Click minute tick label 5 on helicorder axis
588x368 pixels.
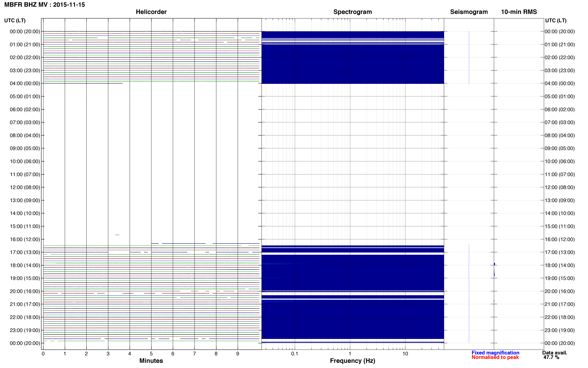(x=151, y=354)
